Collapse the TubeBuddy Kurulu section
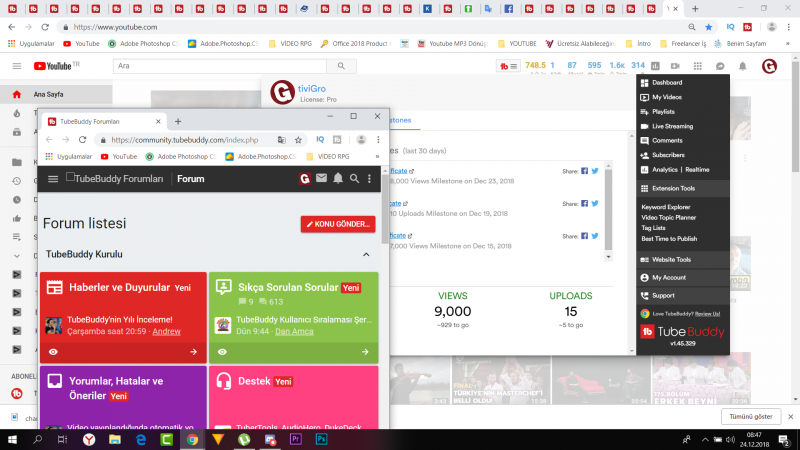 point(365,255)
